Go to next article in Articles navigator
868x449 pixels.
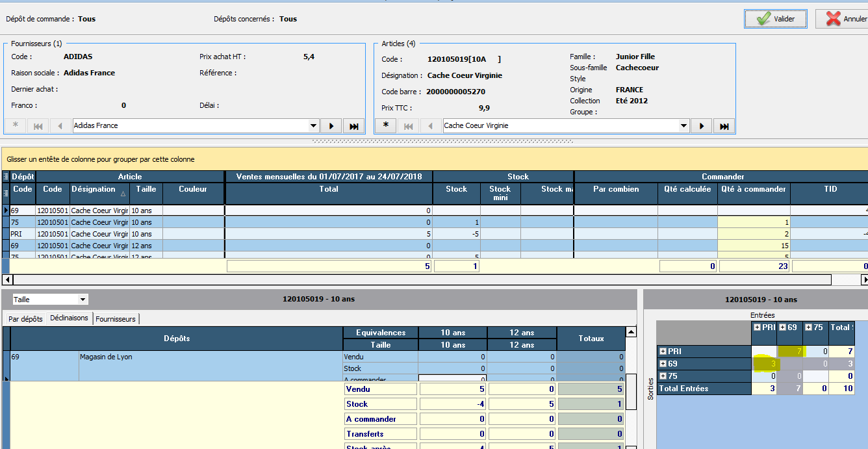pos(701,126)
